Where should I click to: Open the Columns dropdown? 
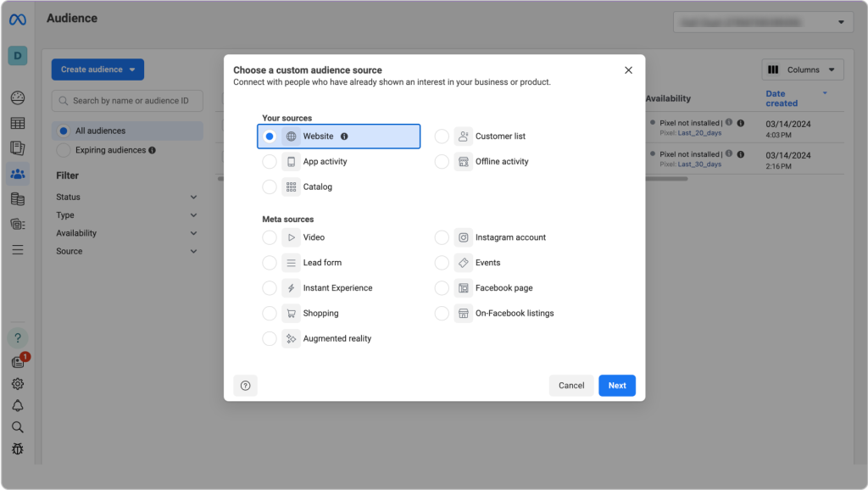pyautogui.click(x=803, y=70)
